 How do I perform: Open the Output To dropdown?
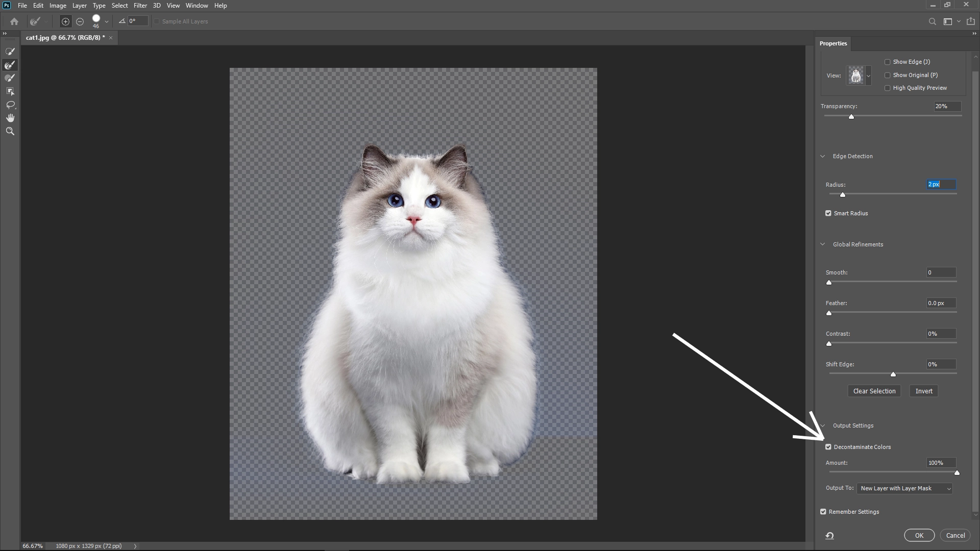tap(903, 488)
